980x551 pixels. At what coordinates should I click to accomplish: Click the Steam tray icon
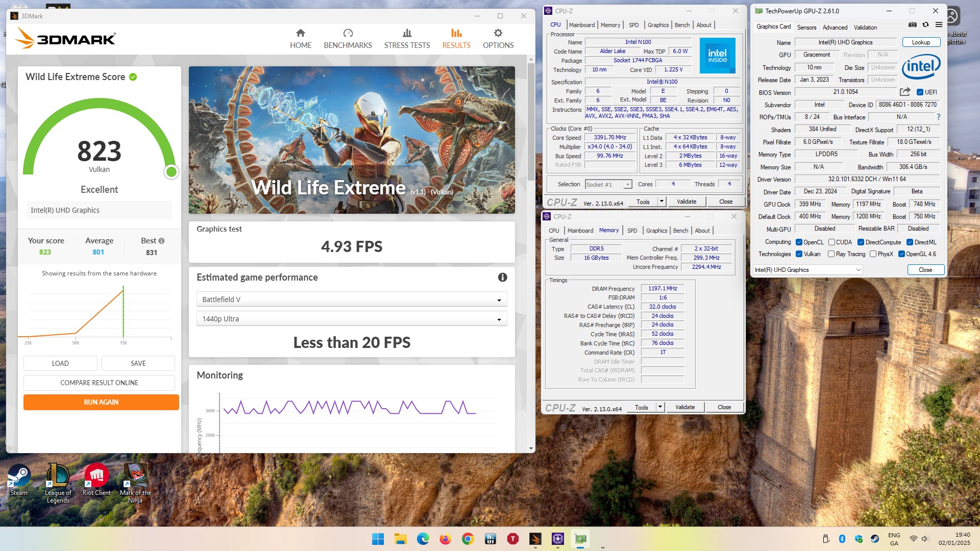874,539
